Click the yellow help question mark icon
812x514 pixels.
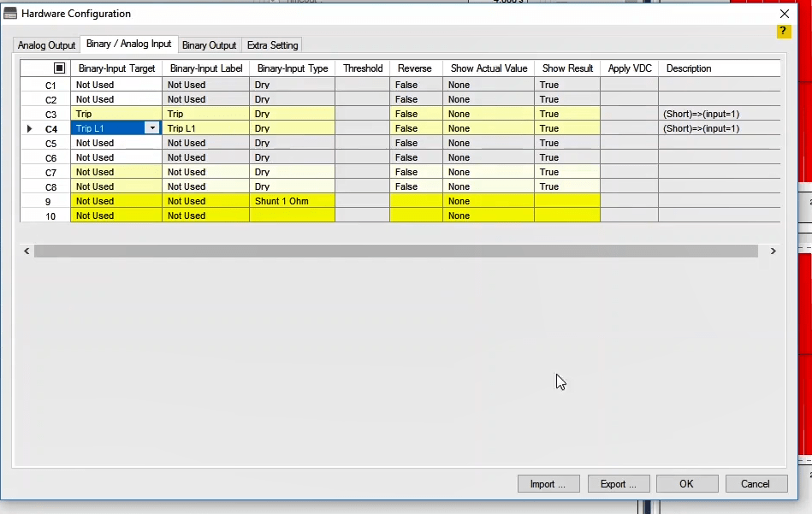point(783,32)
